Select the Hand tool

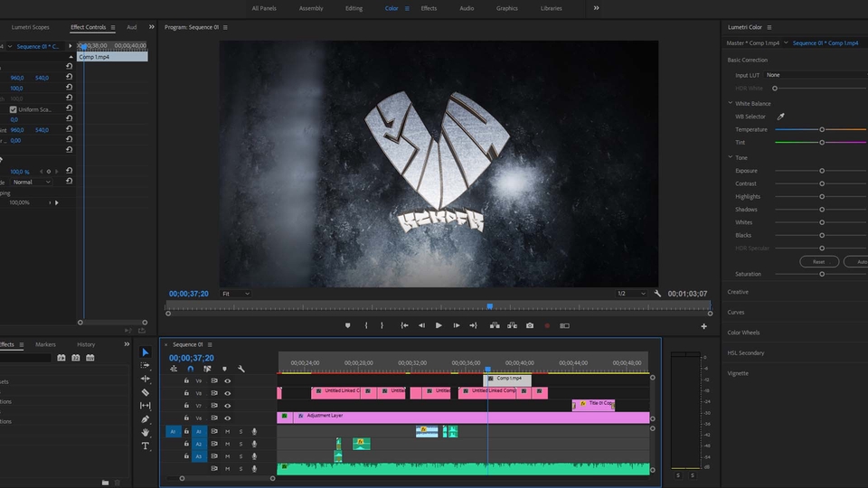[145, 432]
